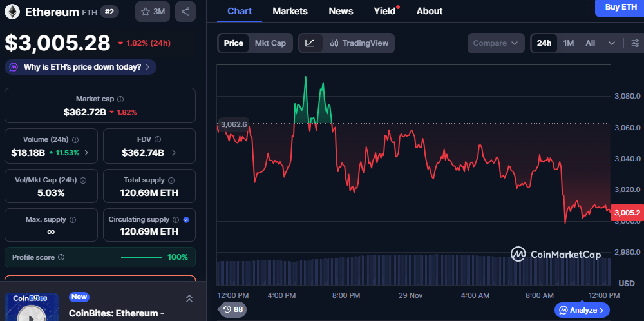Switch to the Markets tab
644x321 pixels.
click(290, 11)
